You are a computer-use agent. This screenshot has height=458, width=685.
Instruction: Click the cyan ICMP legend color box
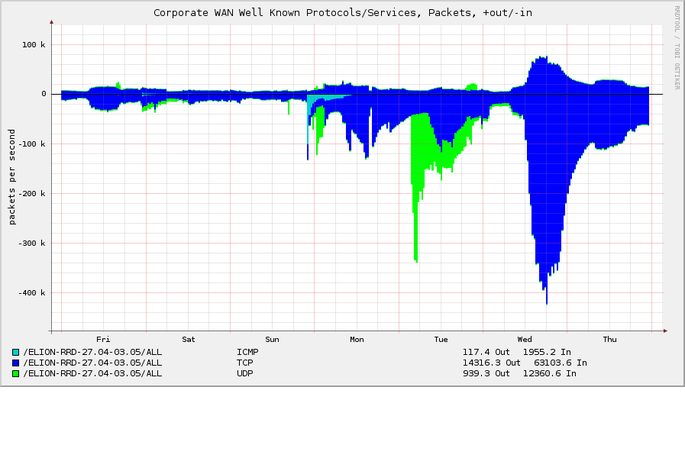[x=16, y=352]
